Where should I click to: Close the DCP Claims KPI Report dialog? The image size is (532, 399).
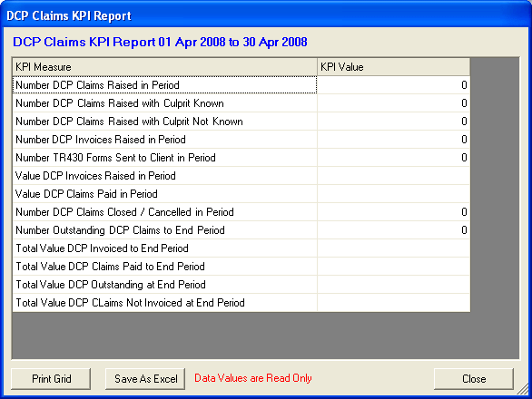pyautogui.click(x=474, y=379)
